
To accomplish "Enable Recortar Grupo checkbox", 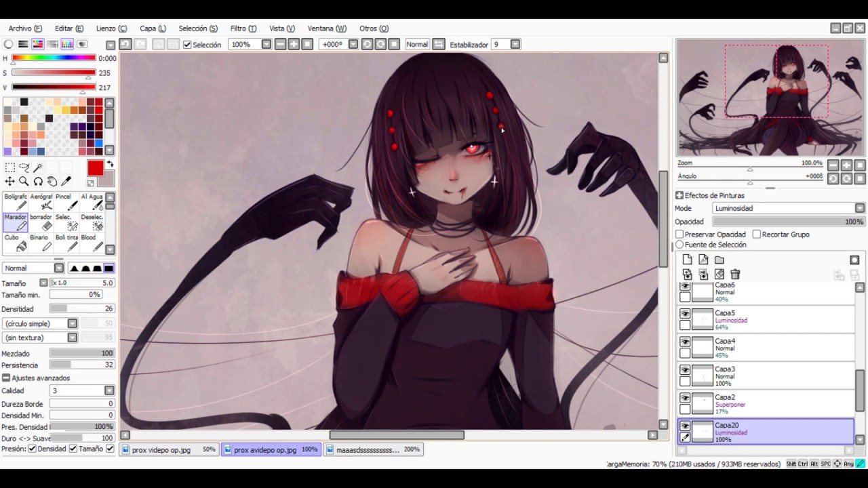I will pyautogui.click(x=756, y=235).
